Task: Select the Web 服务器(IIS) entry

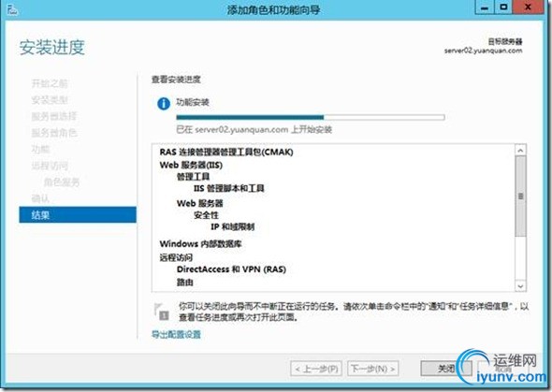Action: 191,165
